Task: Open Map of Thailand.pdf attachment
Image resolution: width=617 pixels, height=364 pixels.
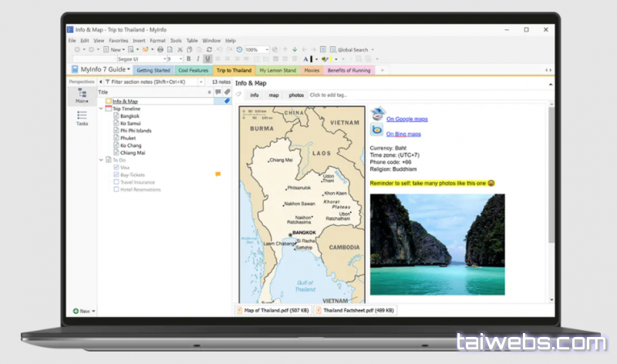Action: click(x=273, y=309)
